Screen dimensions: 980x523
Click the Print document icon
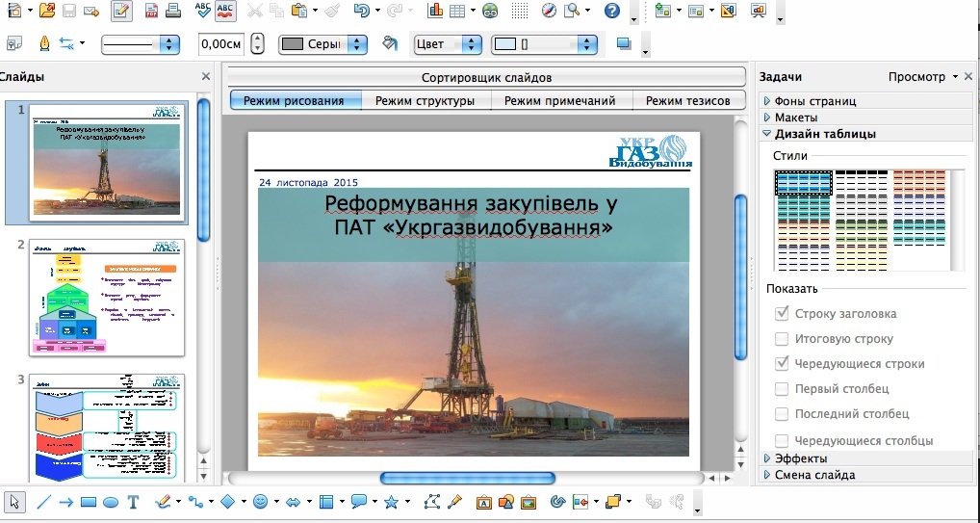point(173,12)
